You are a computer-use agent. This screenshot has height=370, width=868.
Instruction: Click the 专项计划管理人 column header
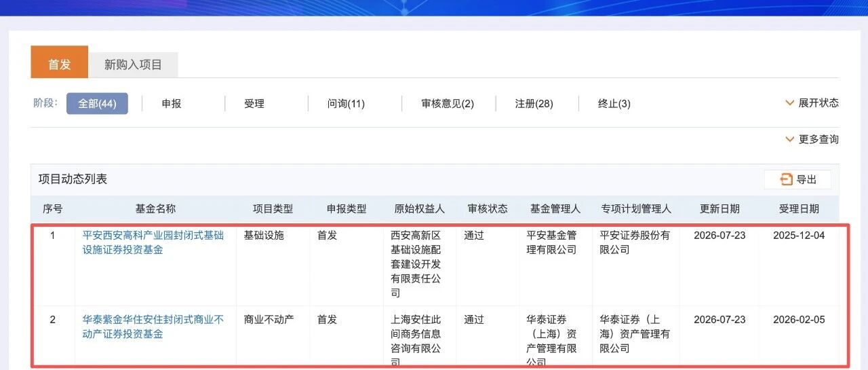pos(636,208)
